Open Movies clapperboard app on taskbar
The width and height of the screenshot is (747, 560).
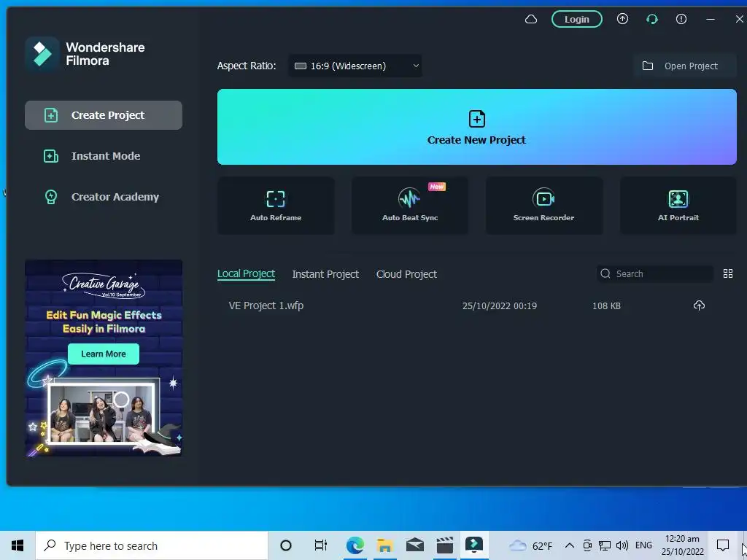444,545
